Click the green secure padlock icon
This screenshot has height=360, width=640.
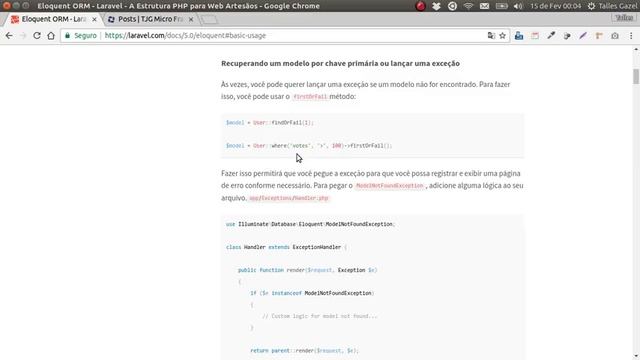68,36
